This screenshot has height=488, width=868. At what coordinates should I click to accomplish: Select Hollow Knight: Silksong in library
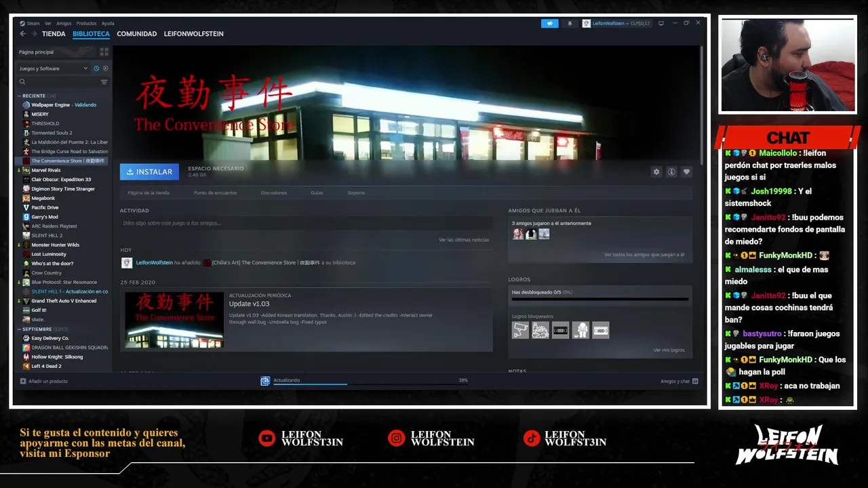point(57,357)
